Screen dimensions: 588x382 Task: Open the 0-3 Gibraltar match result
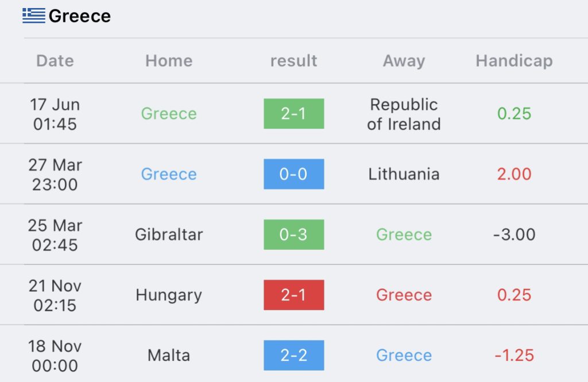pos(293,234)
